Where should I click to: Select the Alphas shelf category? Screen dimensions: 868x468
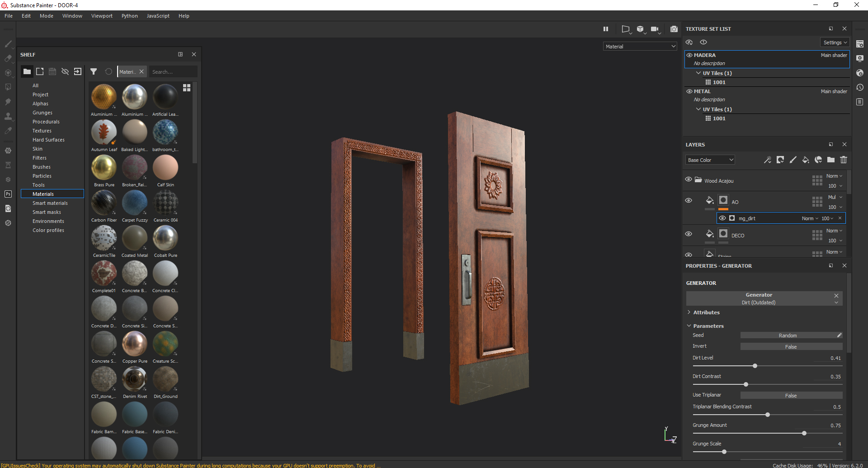pos(40,104)
